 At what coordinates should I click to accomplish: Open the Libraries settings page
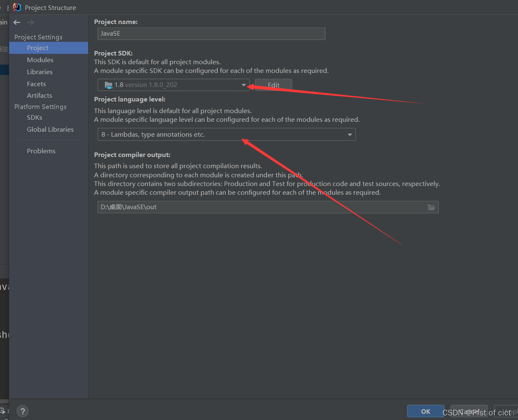tap(40, 72)
